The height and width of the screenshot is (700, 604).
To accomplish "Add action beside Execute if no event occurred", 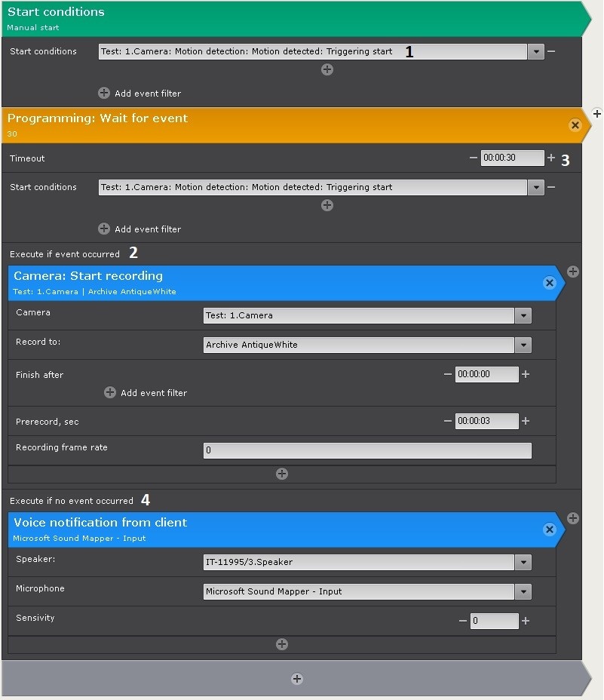I will [573, 518].
